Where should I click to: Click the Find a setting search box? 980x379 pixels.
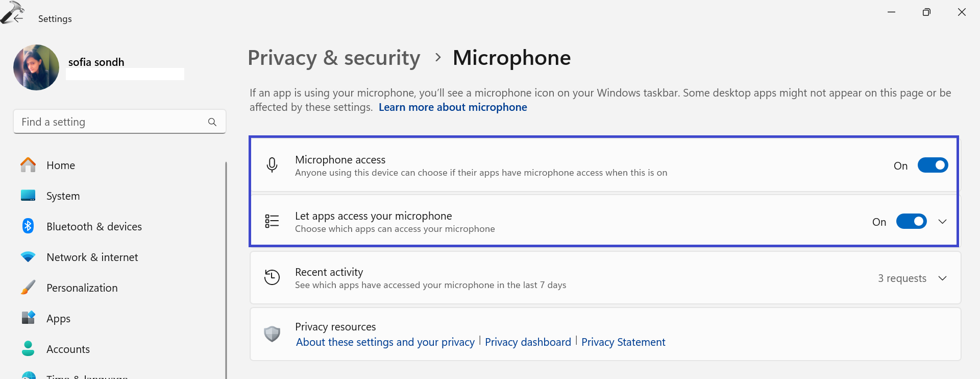click(x=110, y=122)
